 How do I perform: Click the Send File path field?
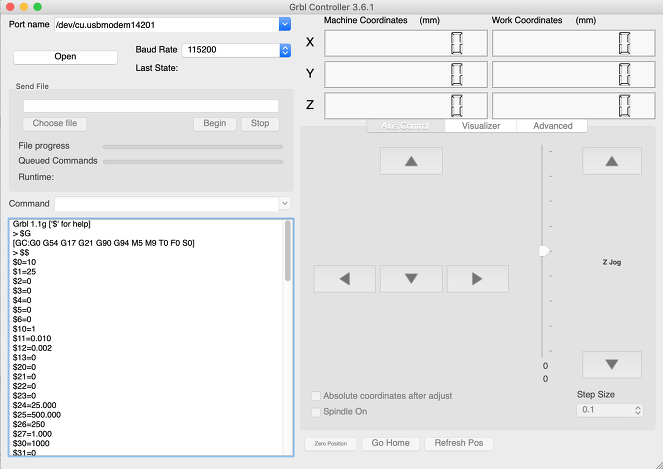pos(151,106)
